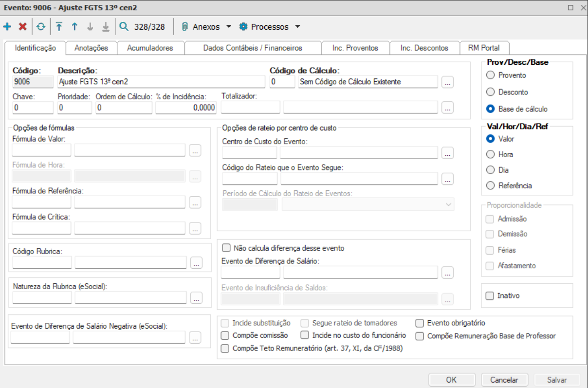Go to first record arrow icon
This screenshot has height=388, width=588.
pos(59,27)
